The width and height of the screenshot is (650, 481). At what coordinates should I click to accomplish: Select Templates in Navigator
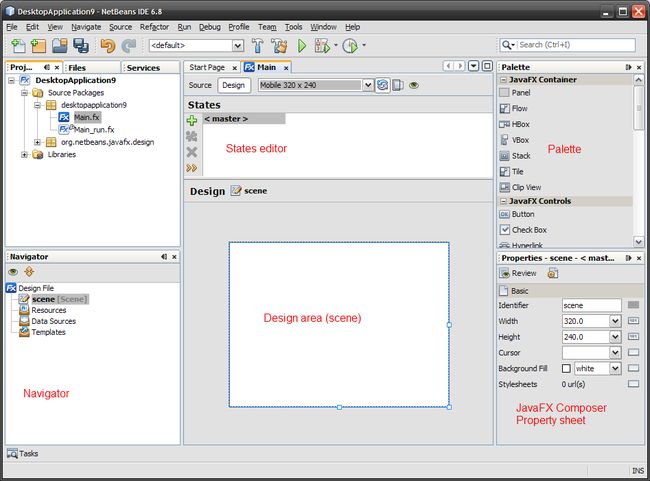pos(49,332)
